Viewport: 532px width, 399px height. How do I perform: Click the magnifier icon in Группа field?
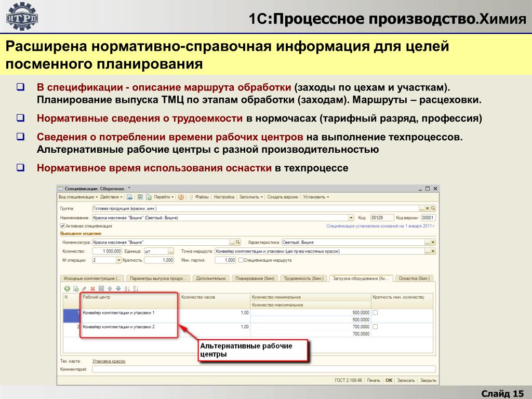point(433,208)
